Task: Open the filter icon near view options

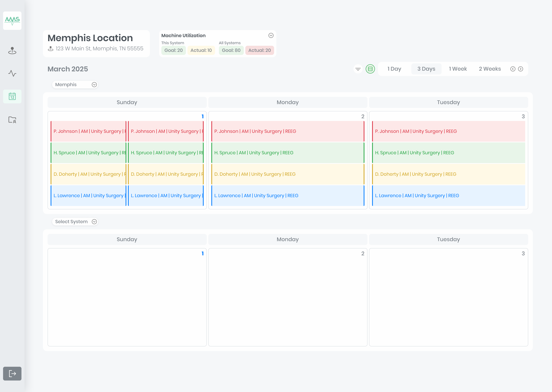Action: coord(358,69)
